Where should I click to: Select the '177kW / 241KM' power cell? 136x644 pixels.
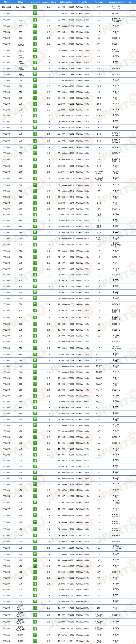pos(83,496)
